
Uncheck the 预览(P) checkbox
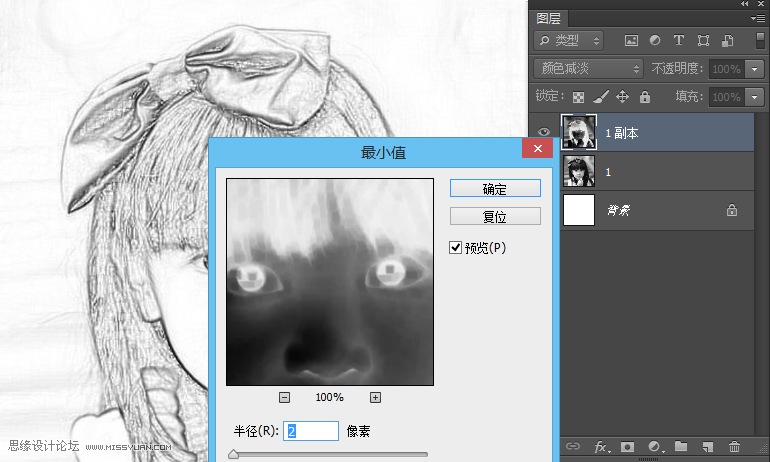click(x=455, y=247)
